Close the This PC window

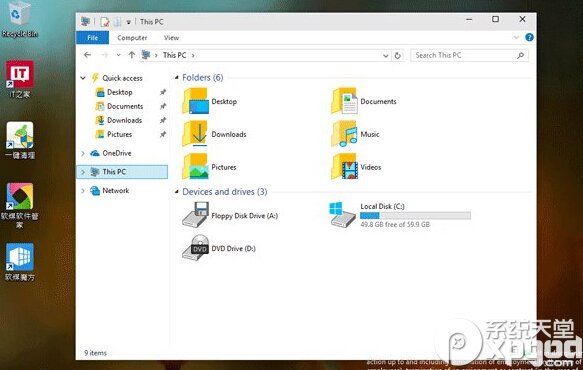coord(522,19)
